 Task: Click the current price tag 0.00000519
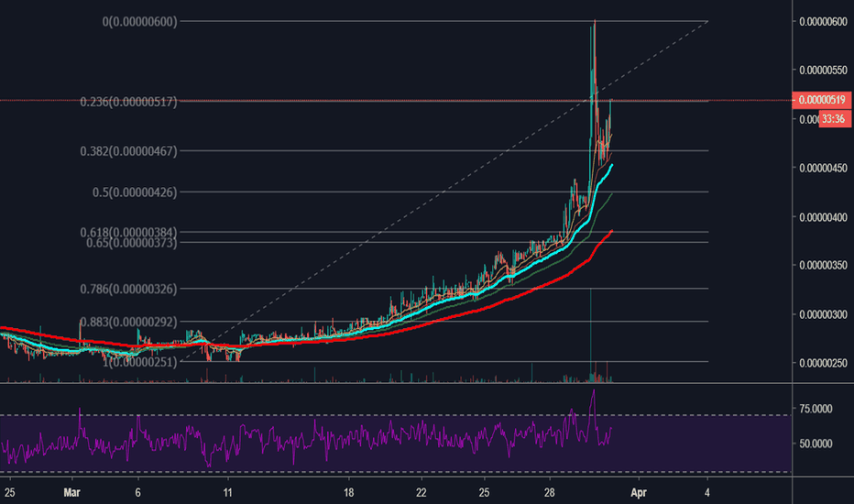tap(821, 100)
